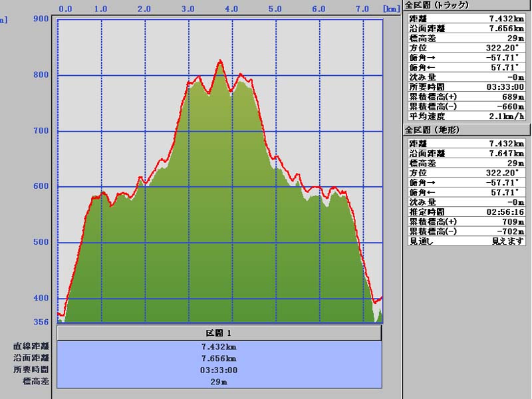Click the highest peak on the elevation profile
Image resolution: width=532 pixels, height=399 pixels.
[220, 61]
